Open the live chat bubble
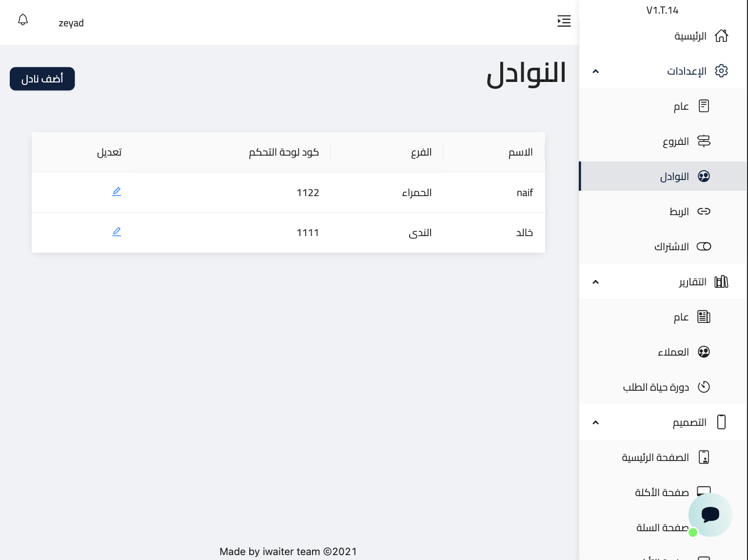Viewport: 748px width, 560px height. point(709,514)
